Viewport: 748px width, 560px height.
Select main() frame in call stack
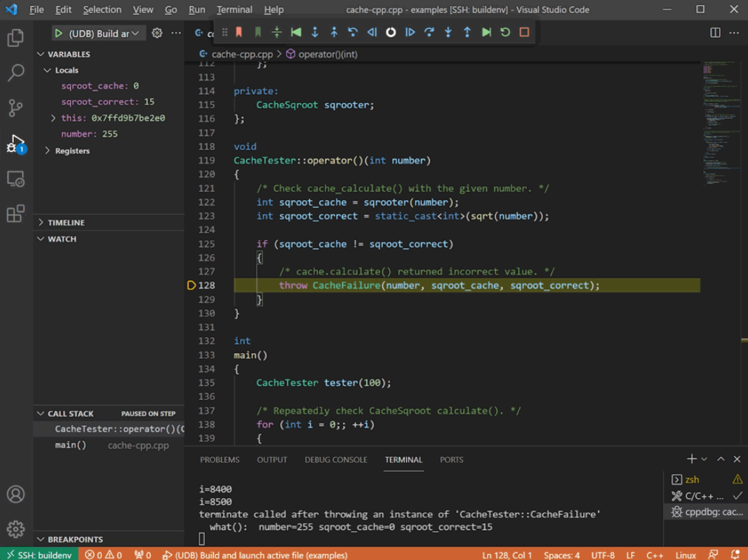[109, 445]
